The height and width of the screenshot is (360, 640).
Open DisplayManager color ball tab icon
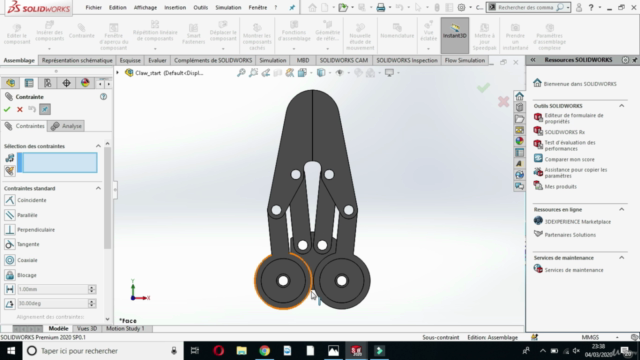[x=85, y=83]
